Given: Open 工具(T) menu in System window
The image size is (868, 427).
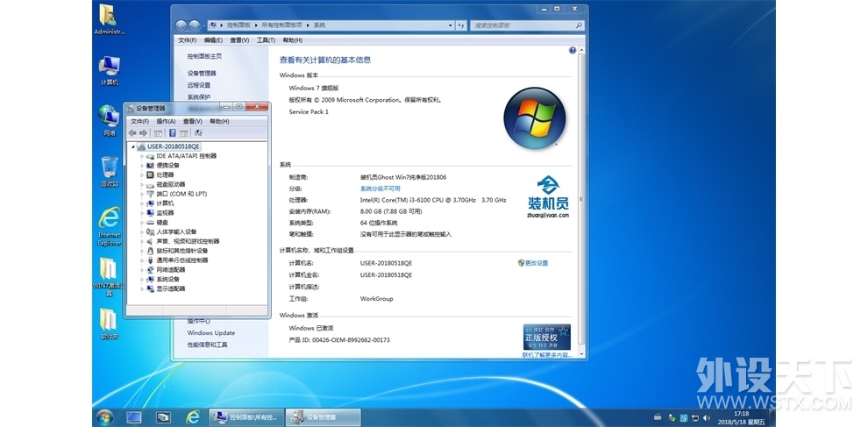Looking at the screenshot, I should point(266,40).
